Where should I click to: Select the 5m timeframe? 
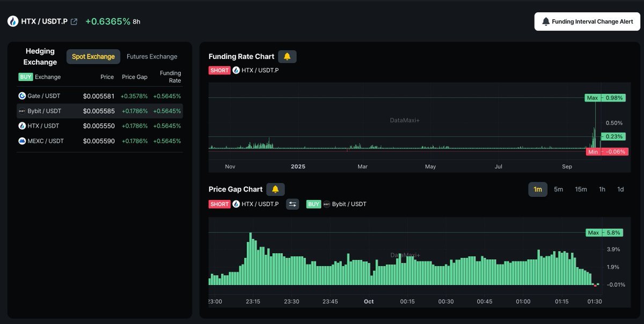click(559, 189)
